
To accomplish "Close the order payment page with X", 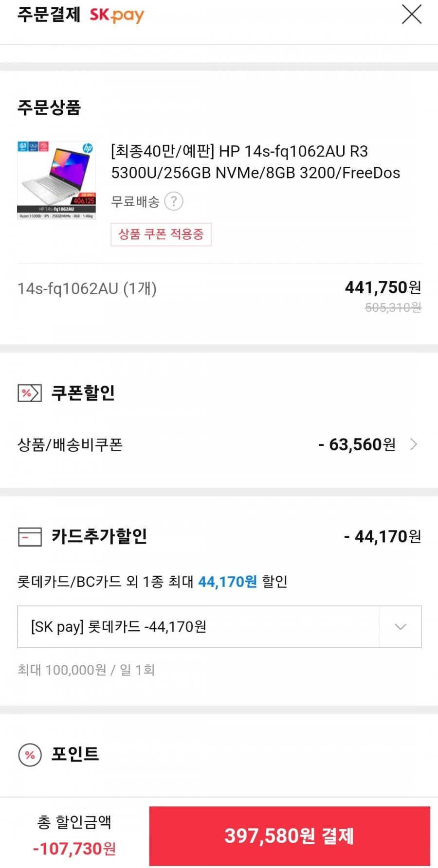I will [412, 14].
